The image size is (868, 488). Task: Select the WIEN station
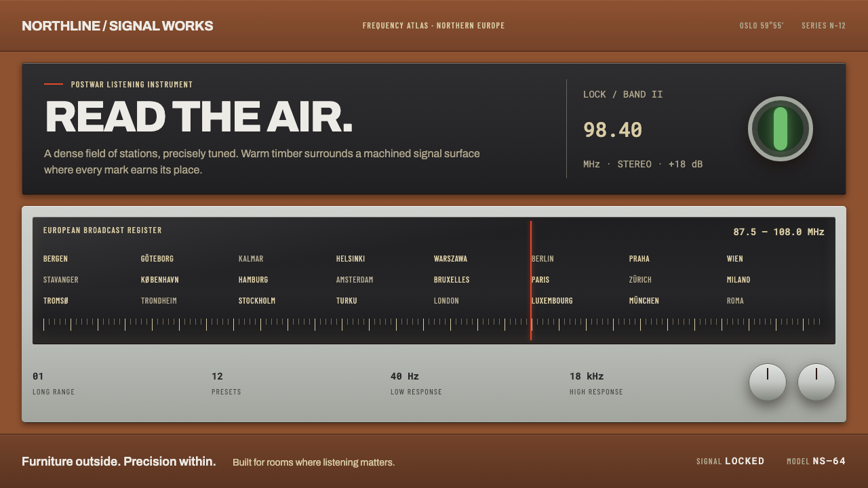pyautogui.click(x=735, y=259)
